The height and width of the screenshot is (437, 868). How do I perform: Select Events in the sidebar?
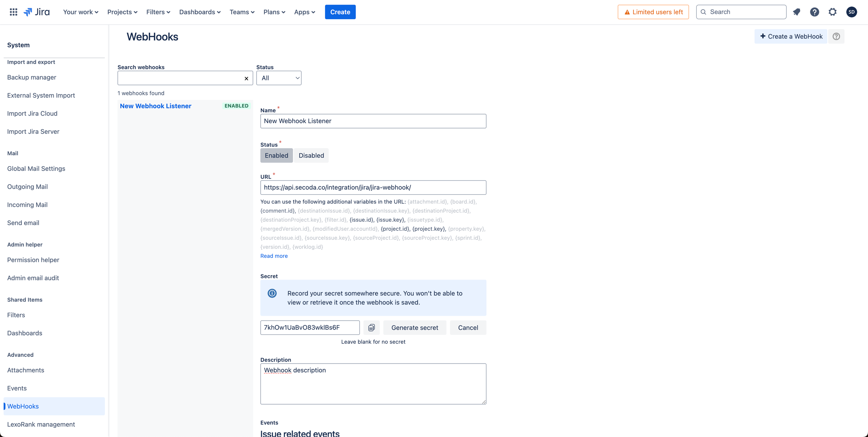(x=17, y=388)
